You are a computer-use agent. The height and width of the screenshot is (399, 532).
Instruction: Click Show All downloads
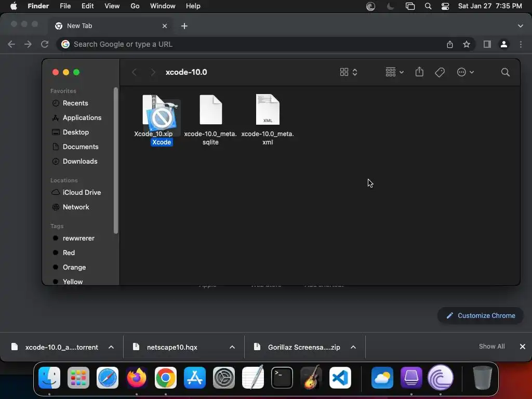click(x=491, y=347)
